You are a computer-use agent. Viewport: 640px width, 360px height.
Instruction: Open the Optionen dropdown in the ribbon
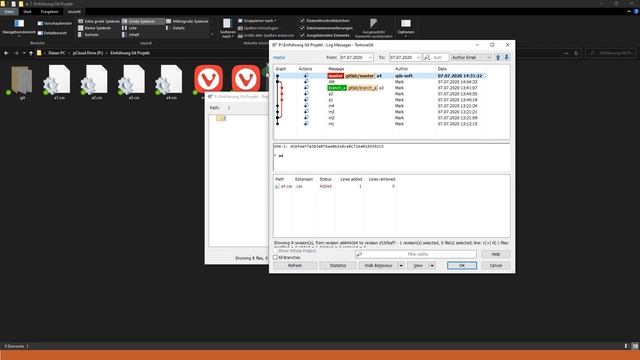pos(406,29)
